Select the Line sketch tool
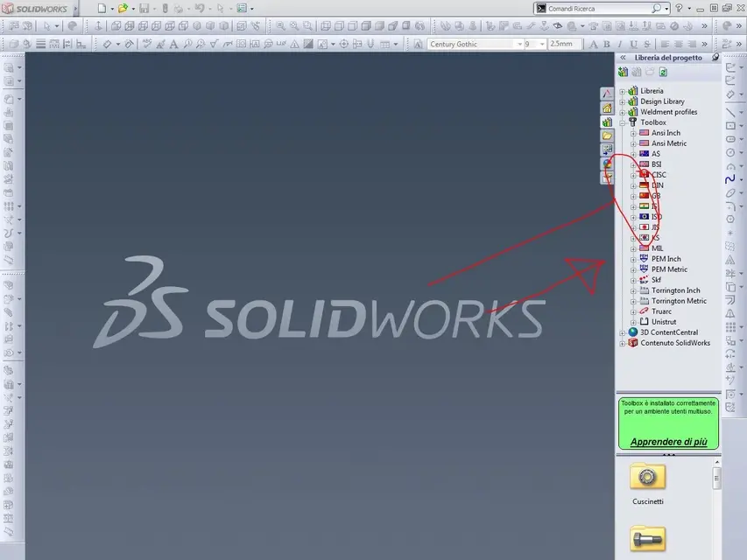This screenshot has width=747, height=560. (x=730, y=112)
